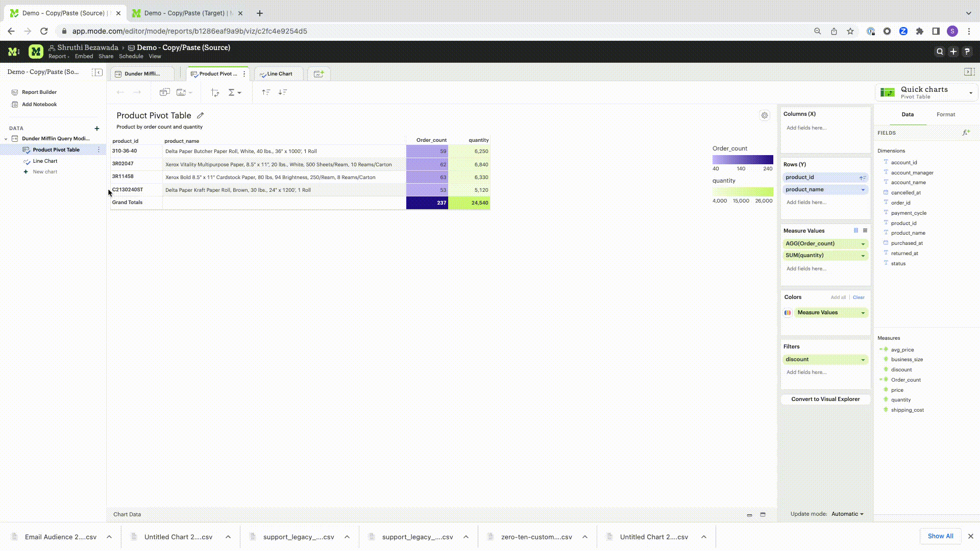Open the Measure Values color palette swatch
980x551 pixels.
pyautogui.click(x=788, y=313)
